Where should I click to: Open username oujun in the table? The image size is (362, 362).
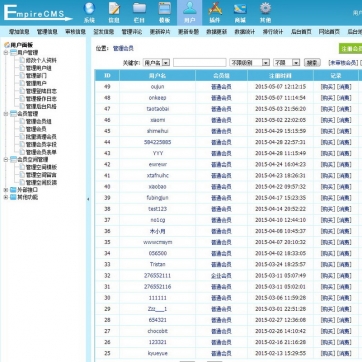click(x=157, y=87)
